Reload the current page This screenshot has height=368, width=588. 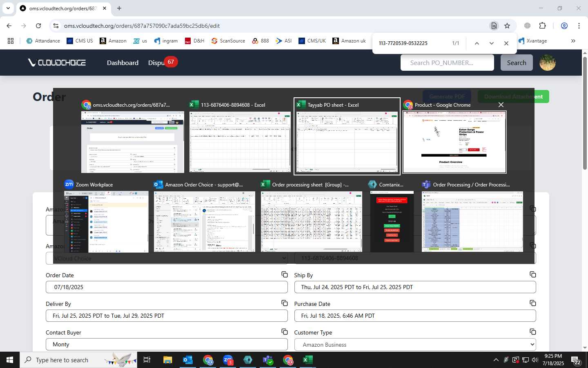[38, 26]
